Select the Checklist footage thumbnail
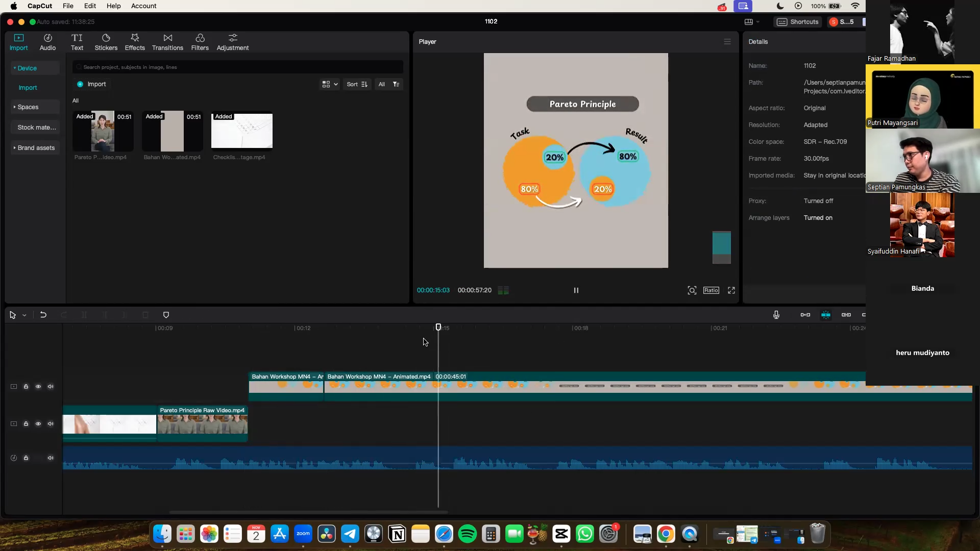 242,131
